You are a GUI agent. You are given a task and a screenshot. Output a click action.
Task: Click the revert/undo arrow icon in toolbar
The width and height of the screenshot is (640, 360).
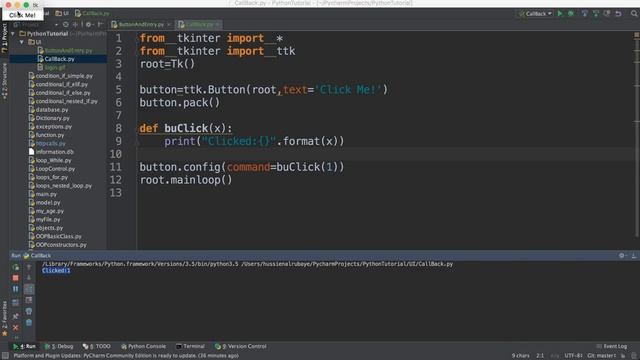pyautogui.click(x=618, y=13)
